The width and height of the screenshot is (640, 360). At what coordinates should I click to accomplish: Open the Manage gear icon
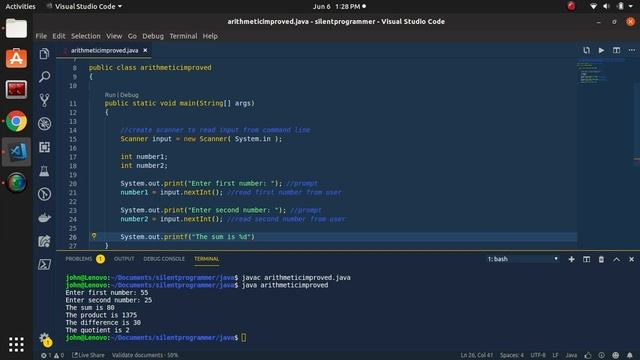pyautogui.click(x=44, y=338)
